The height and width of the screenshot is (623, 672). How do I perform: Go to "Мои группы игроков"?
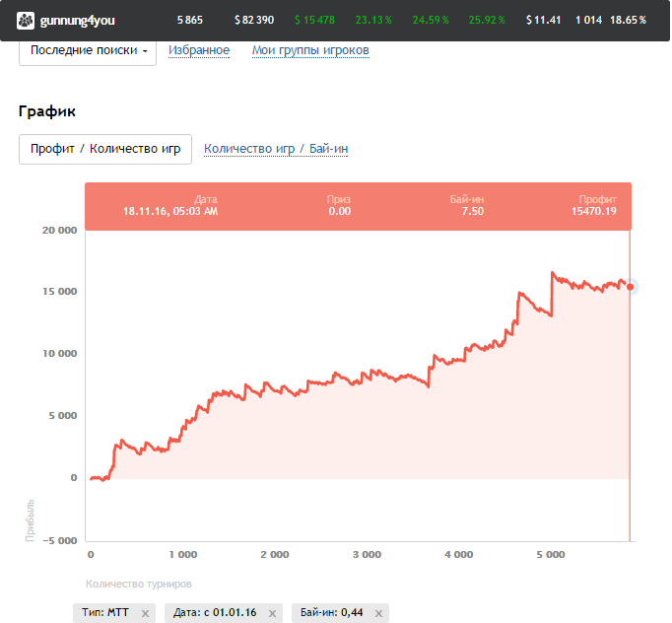[x=310, y=50]
